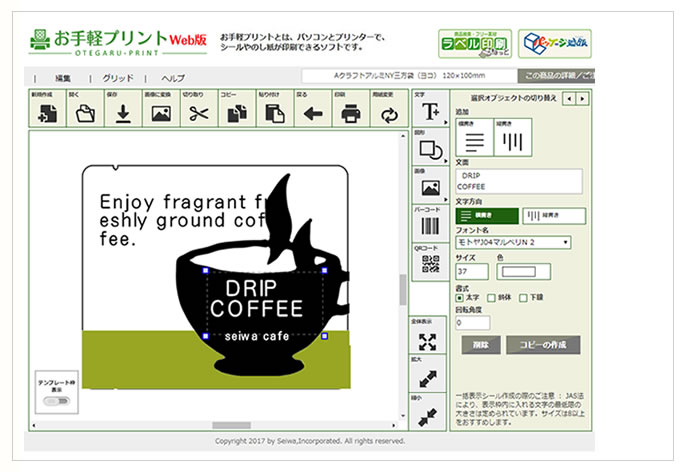
Task: Zoom in with the 拡大 icon
Action: click(428, 373)
